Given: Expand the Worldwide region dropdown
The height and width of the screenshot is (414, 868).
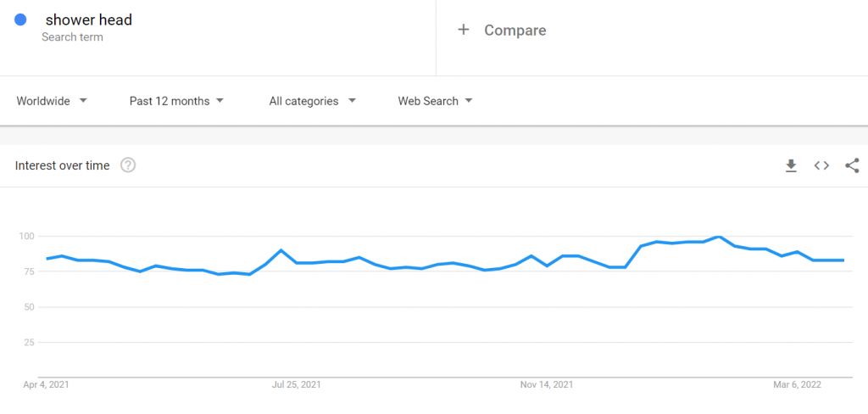Looking at the screenshot, I should pos(52,101).
